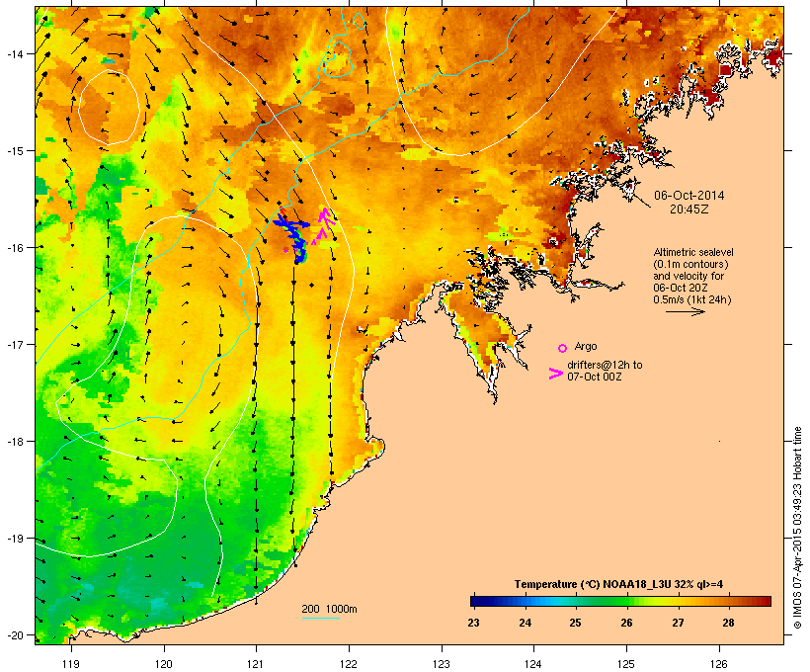Click the Temperature NOAA18_L3U colorbar title
This screenshot has height=672, width=810.
[x=618, y=584]
